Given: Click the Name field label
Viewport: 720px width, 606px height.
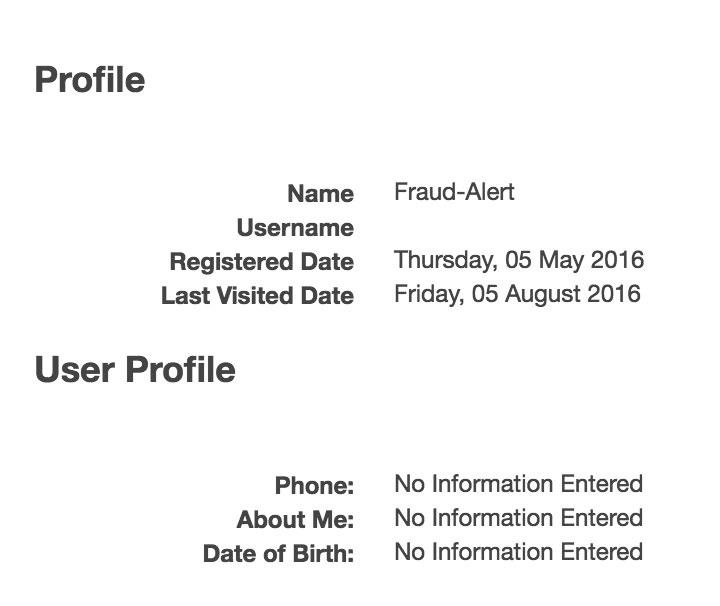Looking at the screenshot, I should pyautogui.click(x=320, y=194).
